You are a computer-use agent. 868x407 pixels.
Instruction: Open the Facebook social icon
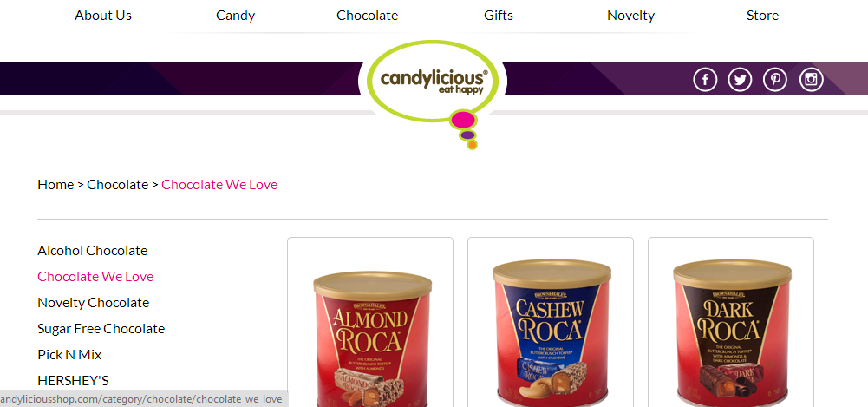pyautogui.click(x=705, y=80)
